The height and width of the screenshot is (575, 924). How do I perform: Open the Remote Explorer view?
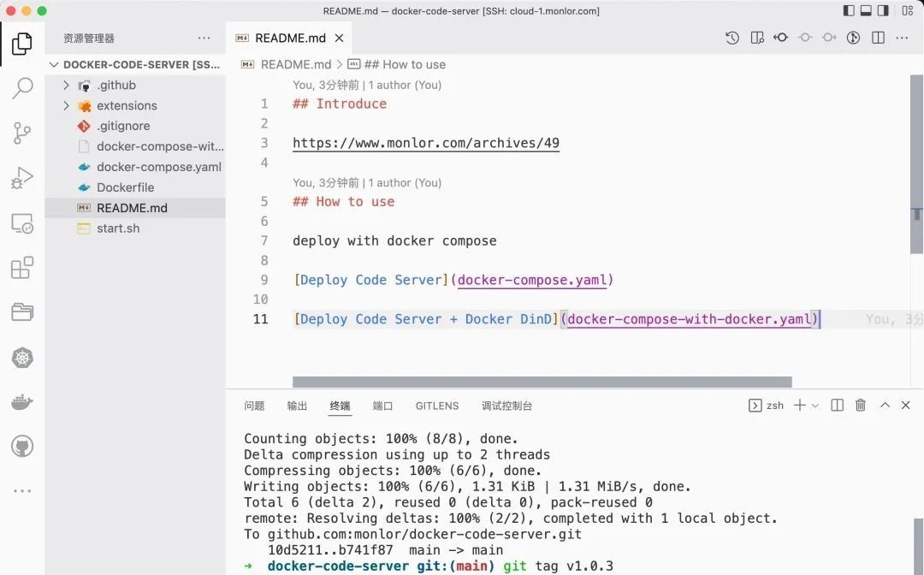(22, 222)
